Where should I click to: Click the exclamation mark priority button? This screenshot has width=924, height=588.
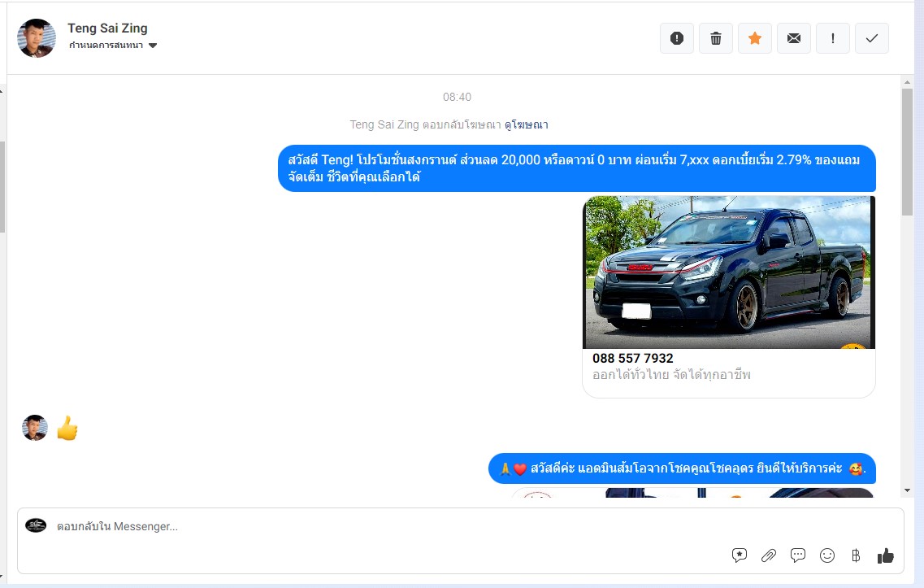[833, 38]
